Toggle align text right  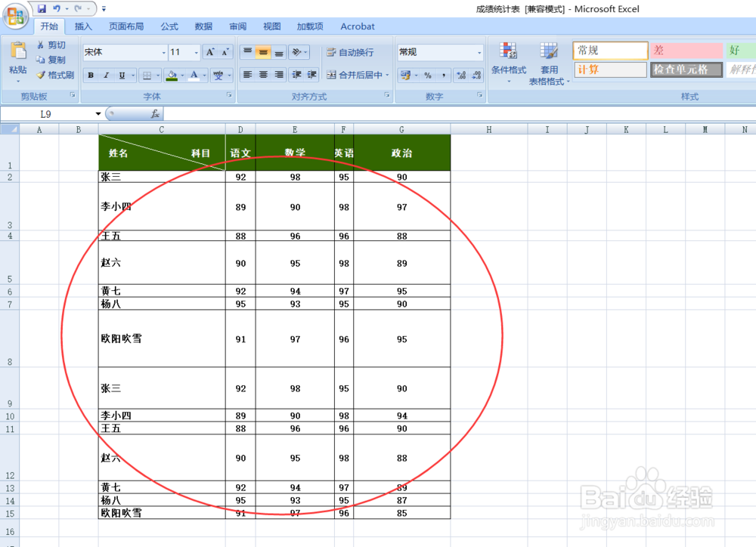coord(279,75)
